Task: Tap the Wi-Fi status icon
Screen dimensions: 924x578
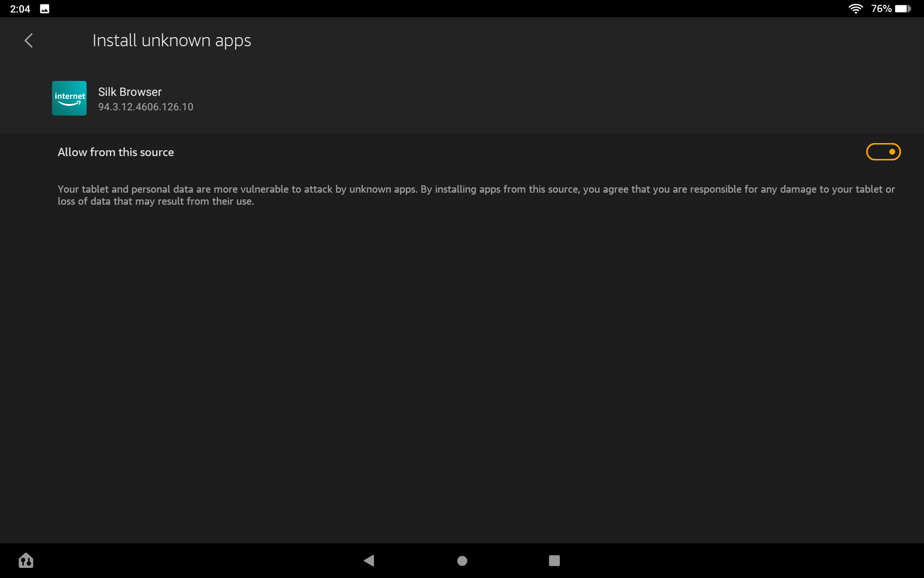Action: point(856,8)
